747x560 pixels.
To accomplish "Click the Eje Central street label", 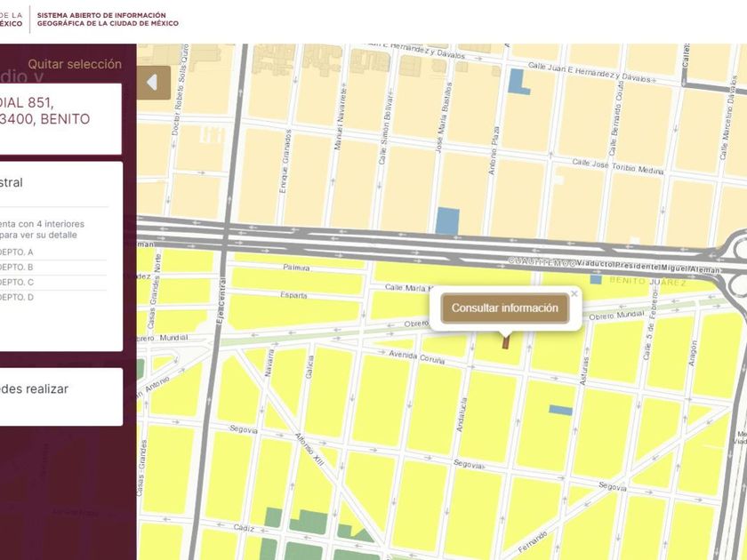I will pyautogui.click(x=221, y=301).
